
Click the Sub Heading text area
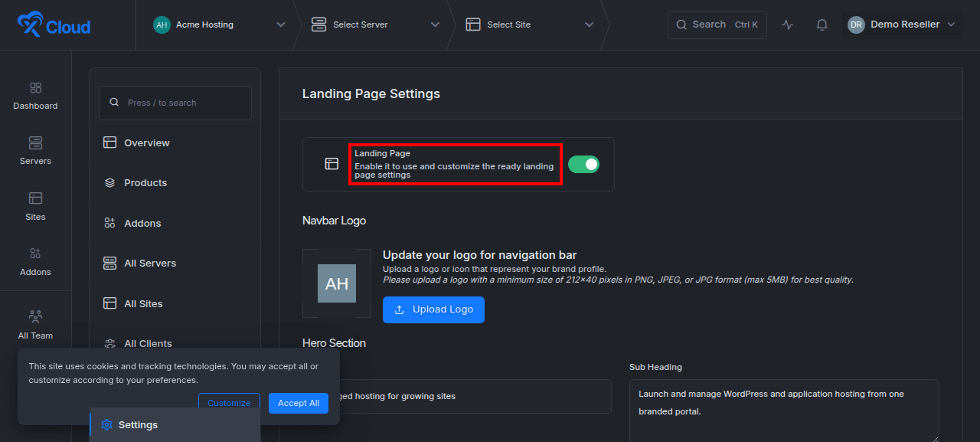784,411
